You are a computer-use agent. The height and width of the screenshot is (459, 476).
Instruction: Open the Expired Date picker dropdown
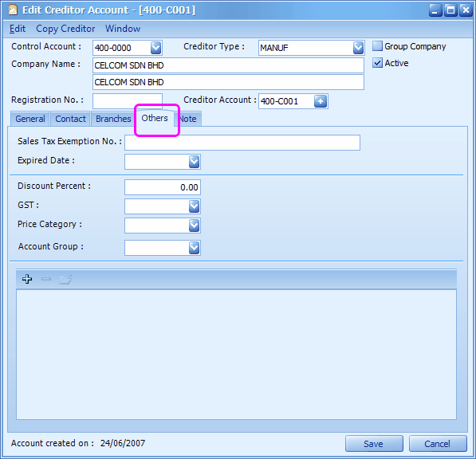click(x=195, y=162)
